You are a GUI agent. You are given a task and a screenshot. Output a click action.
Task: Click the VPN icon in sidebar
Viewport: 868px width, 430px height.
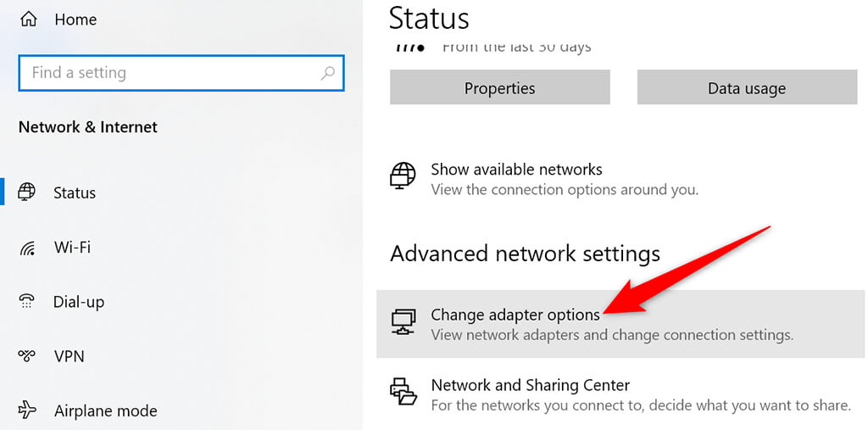pyautogui.click(x=28, y=356)
